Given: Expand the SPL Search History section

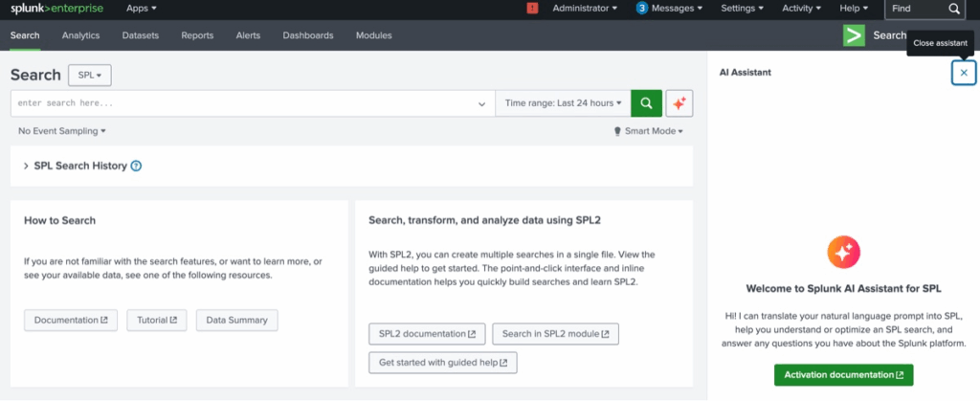Looking at the screenshot, I should click(x=26, y=166).
